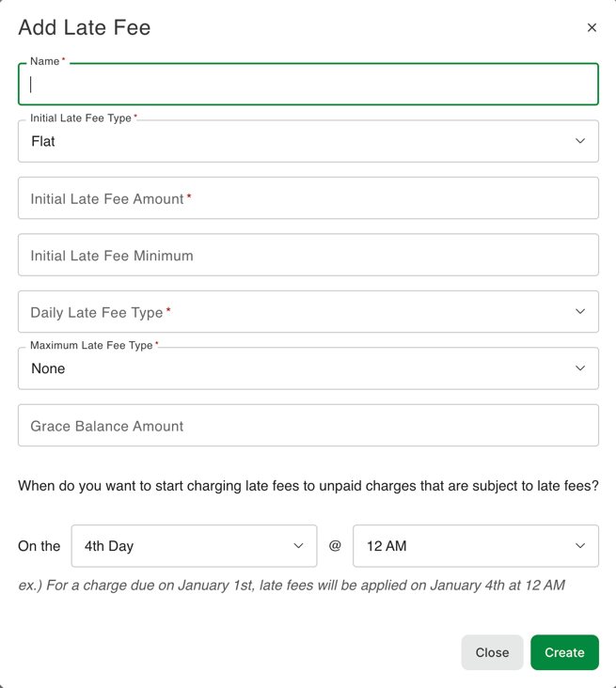The image size is (616, 688).
Task: Close the Add Late Fee dialog with X
Action: [592, 28]
